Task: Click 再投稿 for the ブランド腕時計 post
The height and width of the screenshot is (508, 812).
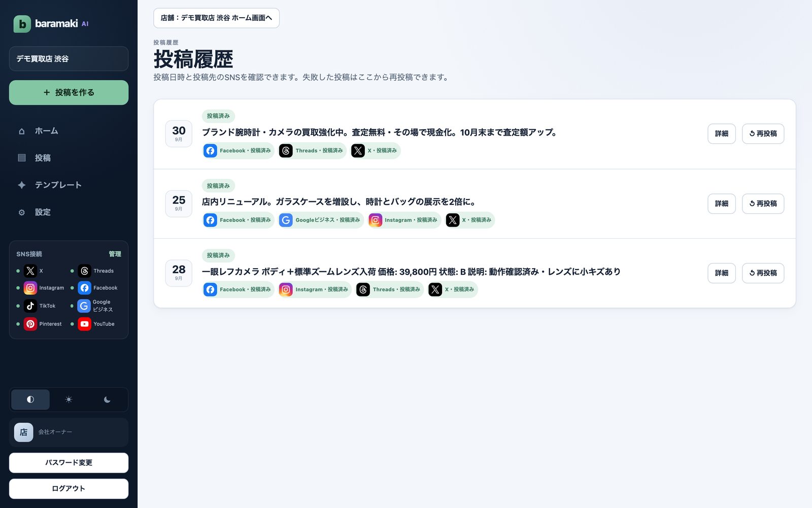Action: (763, 134)
